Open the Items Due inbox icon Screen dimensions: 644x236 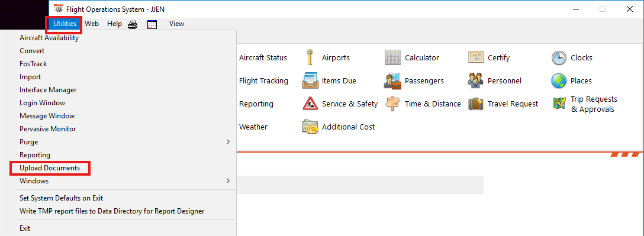tap(310, 80)
